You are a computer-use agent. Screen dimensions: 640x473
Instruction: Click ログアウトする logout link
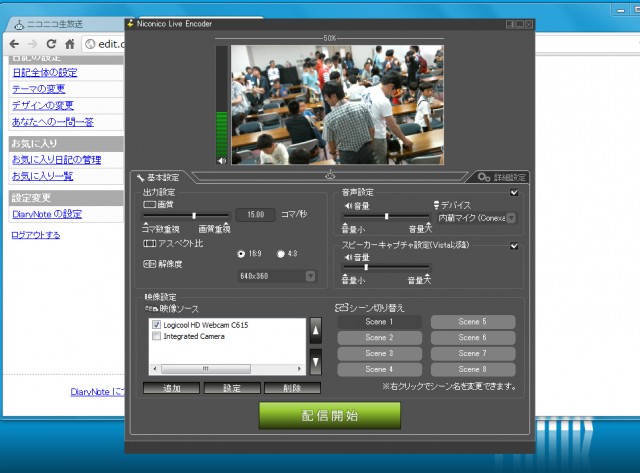tap(36, 235)
